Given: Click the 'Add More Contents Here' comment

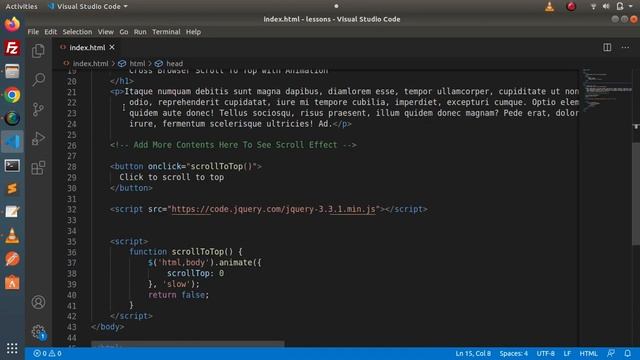Looking at the screenshot, I should click(x=233, y=145).
